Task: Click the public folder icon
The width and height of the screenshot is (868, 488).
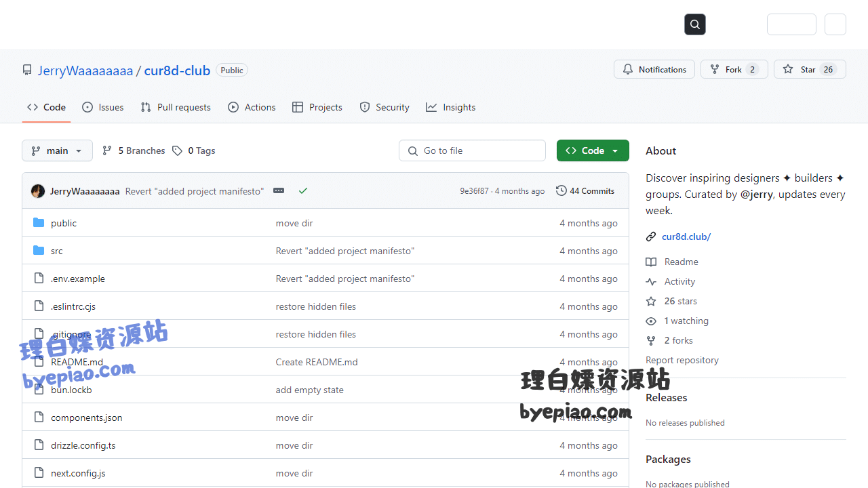Action: pyautogui.click(x=39, y=223)
